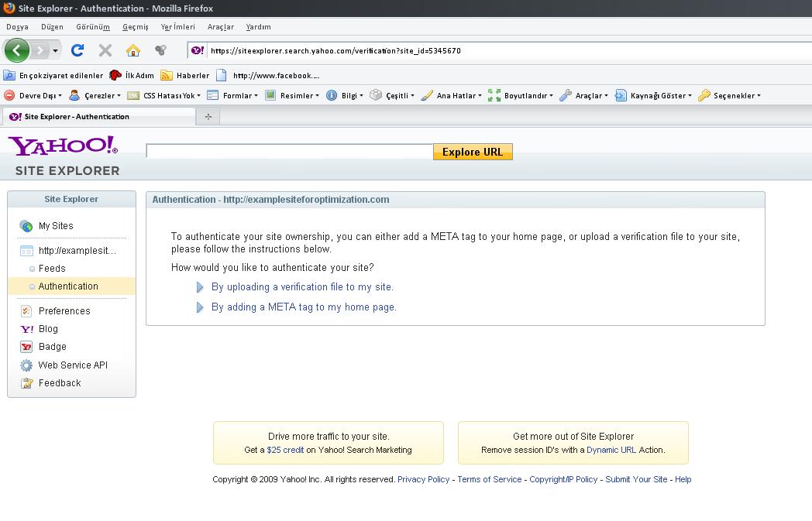Viewport: 812px width, 521px height.
Task: Expand the Kaynağı Göster dropdown
Action: click(653, 96)
